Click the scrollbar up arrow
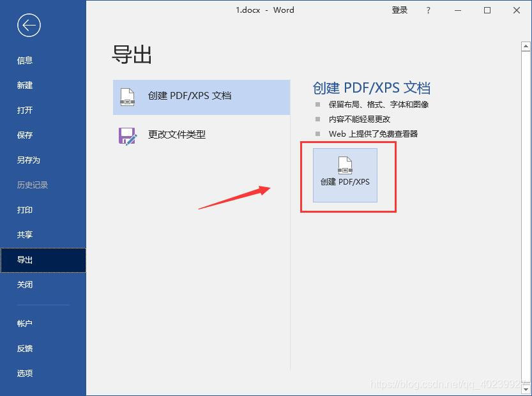The image size is (532, 396). (x=526, y=46)
